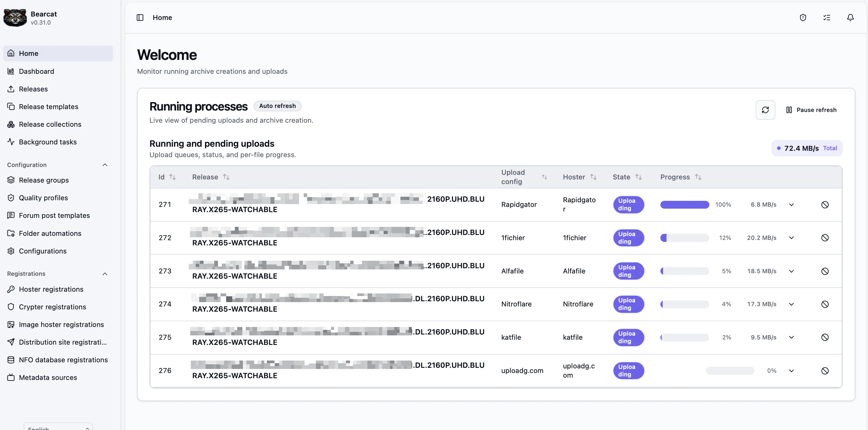
Task: Collapse the Registrations sidebar section
Action: pyautogui.click(x=105, y=274)
